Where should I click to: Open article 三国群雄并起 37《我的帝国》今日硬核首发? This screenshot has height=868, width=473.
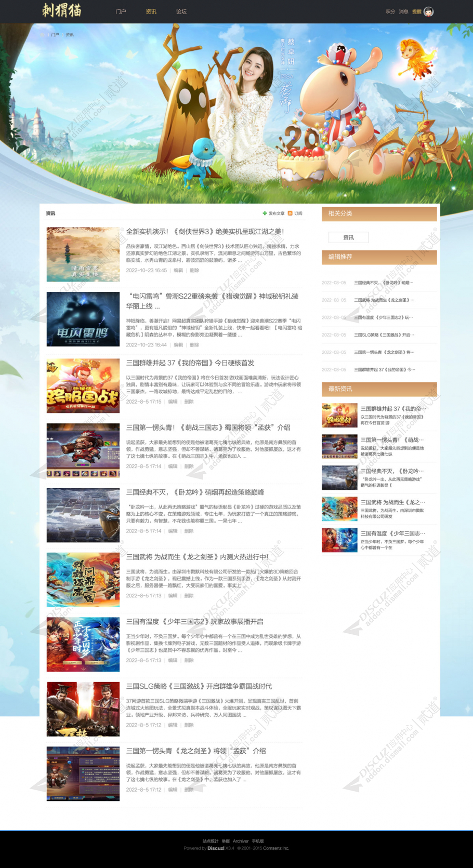click(190, 363)
